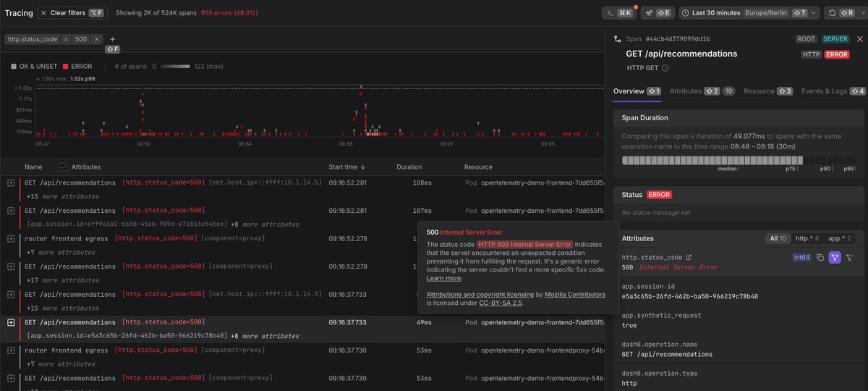This screenshot has width=868, height=391.
Task: Click the Resource column header
Action: (478, 167)
